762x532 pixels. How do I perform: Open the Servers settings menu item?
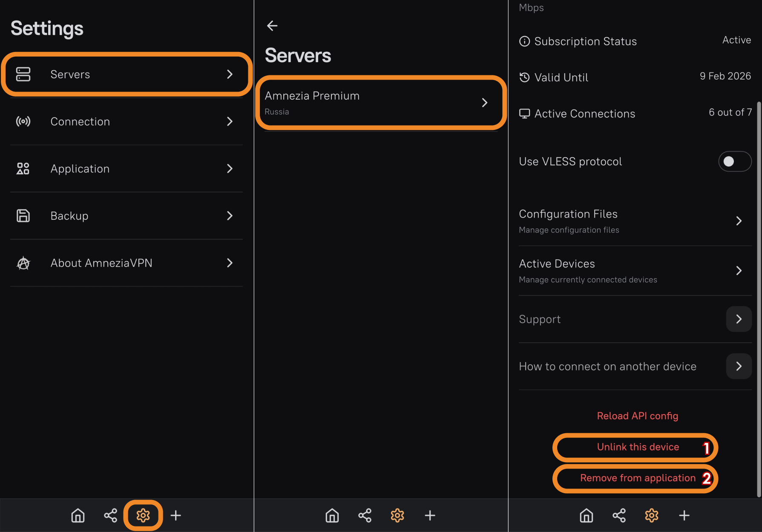126,75
